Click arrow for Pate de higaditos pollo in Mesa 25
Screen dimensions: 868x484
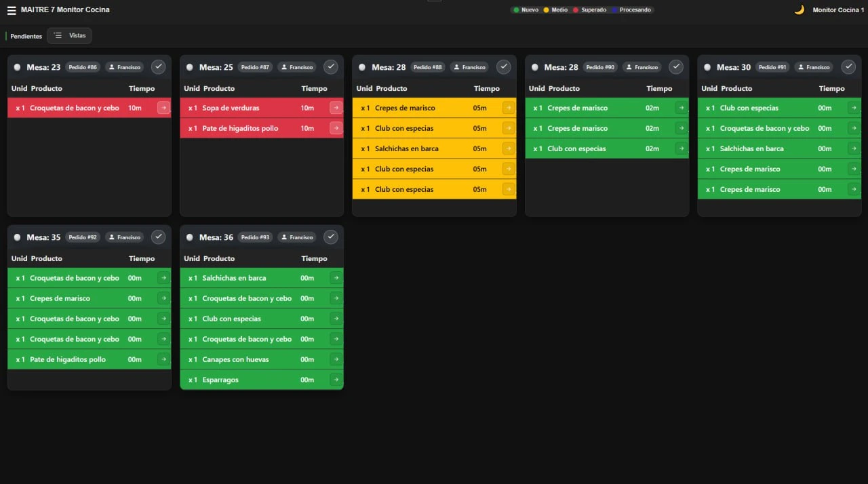[336, 128]
